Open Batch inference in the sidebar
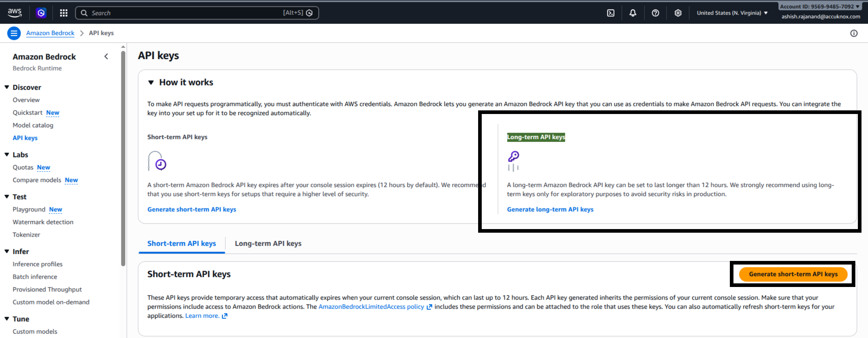The image size is (868, 338). click(x=35, y=276)
